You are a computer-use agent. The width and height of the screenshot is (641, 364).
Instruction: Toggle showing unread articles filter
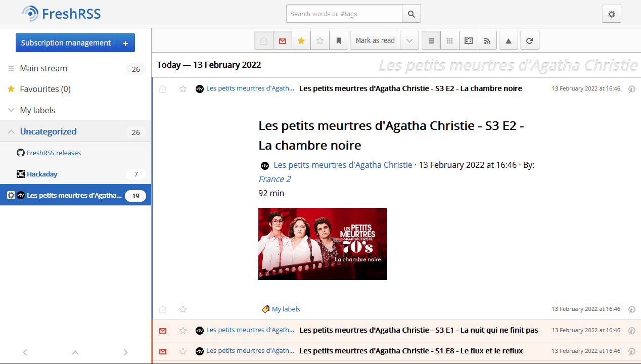pyautogui.click(x=283, y=40)
